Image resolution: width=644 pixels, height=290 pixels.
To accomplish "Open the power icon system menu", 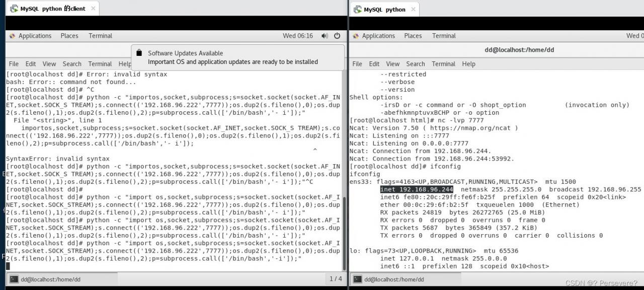I will pos(337,36).
